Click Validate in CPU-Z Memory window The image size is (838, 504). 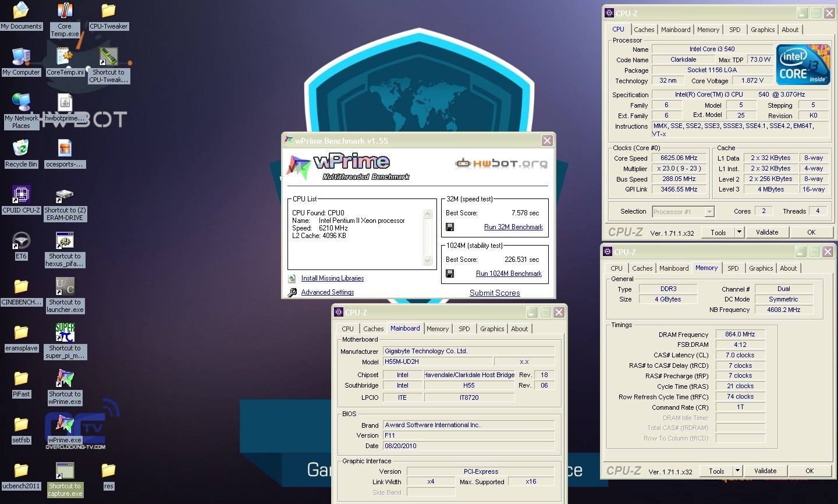pos(765,471)
